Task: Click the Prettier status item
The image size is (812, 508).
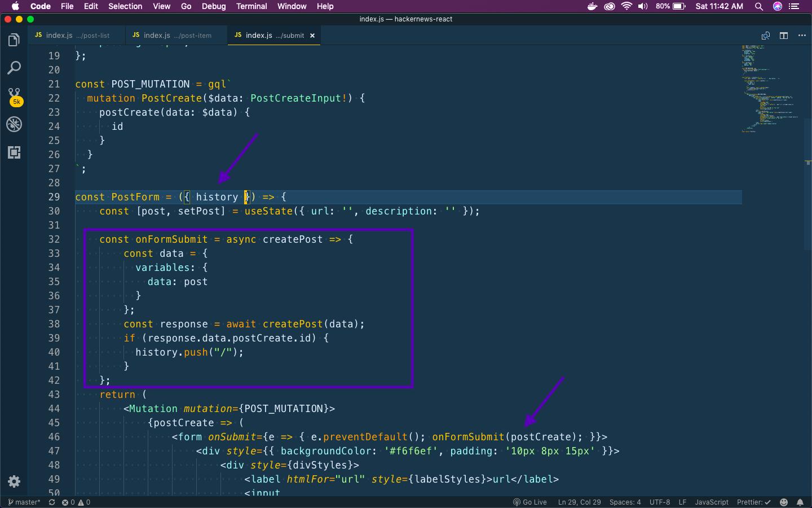Action: point(753,502)
